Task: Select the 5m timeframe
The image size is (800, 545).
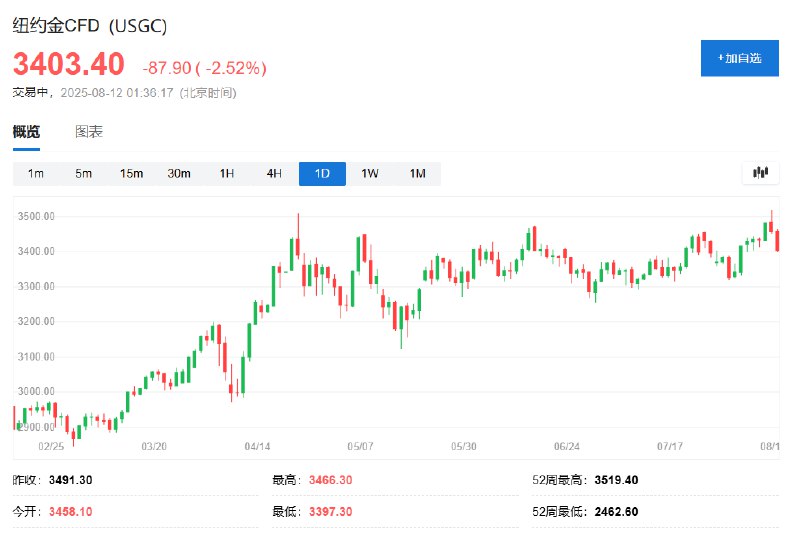Action: (84, 174)
